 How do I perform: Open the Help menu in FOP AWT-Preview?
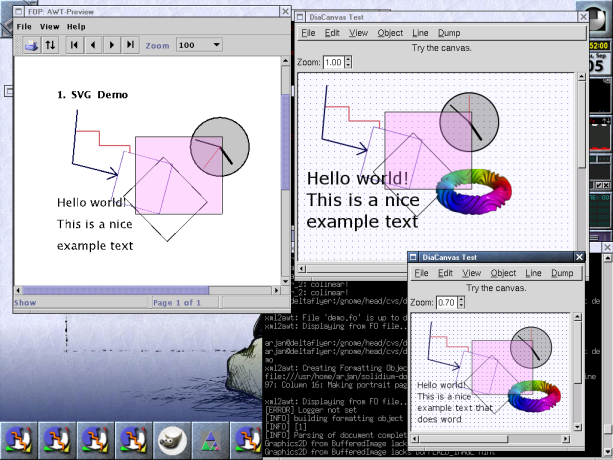76,26
